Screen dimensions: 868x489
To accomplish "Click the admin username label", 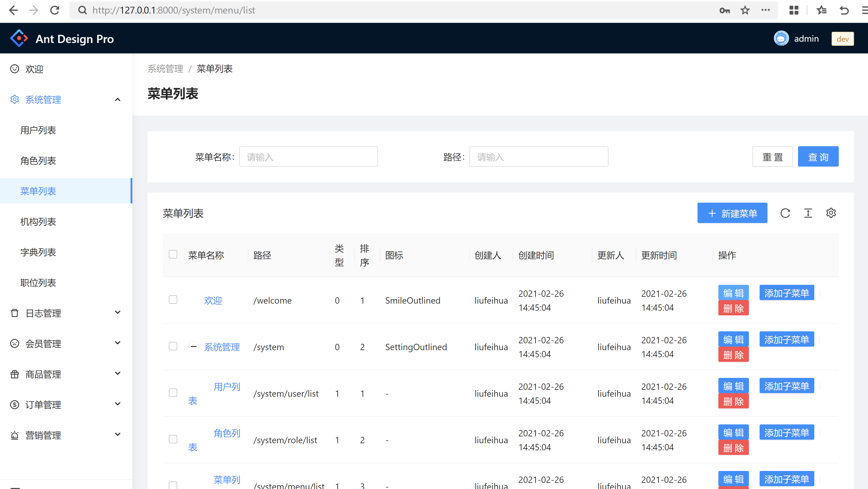I will [x=806, y=39].
